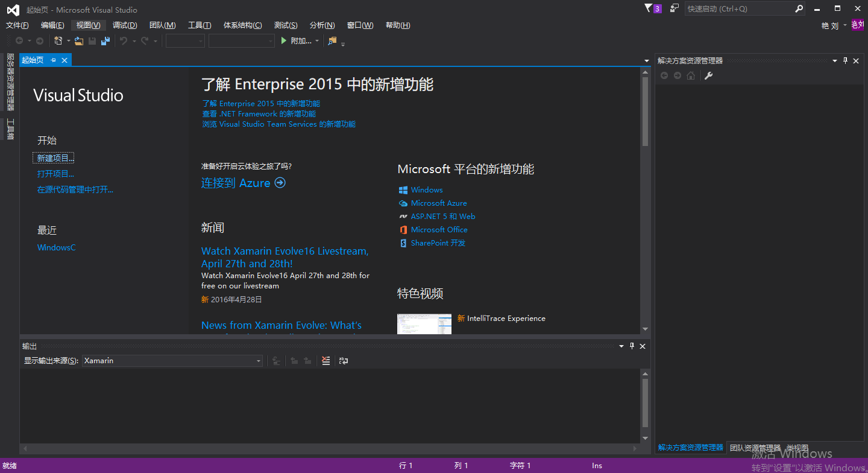Open the Tools (工具) menu
The image size is (868, 473).
(200, 25)
